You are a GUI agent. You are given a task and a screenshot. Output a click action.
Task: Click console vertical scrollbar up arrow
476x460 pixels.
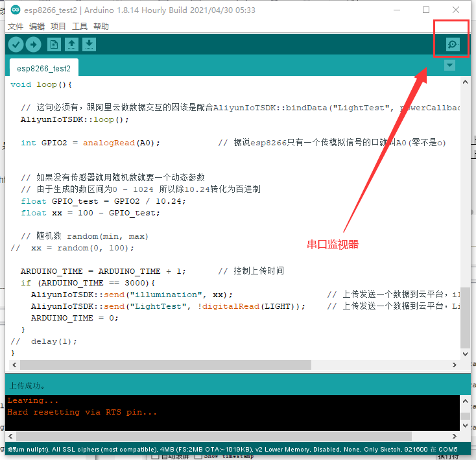click(465, 401)
